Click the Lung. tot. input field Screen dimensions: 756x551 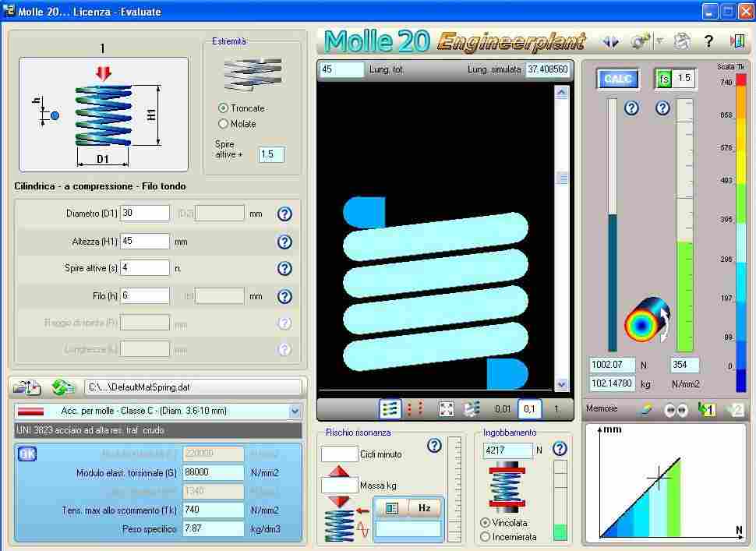pos(342,69)
